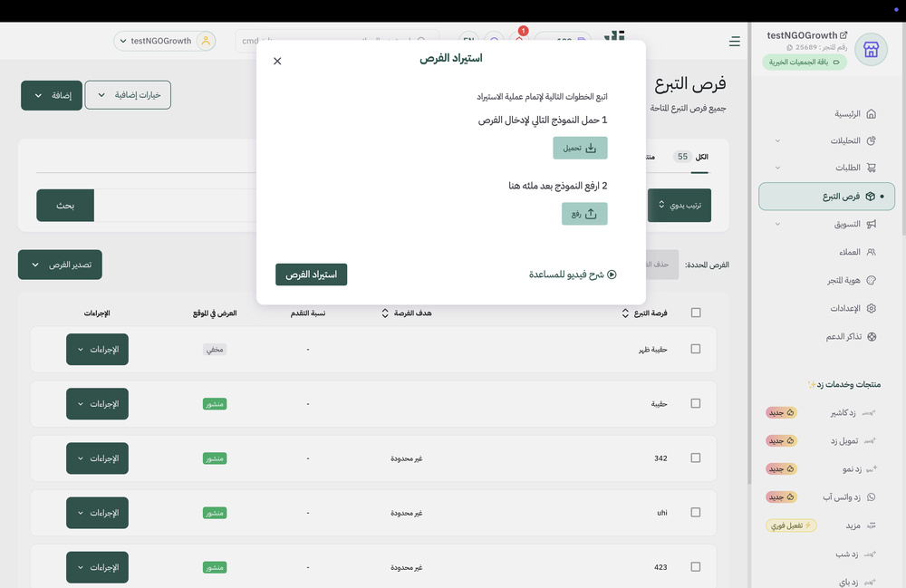Screen dimensions: 906x588
Task: Open الإجراءات dropdown for uhi row
Action: pos(97,513)
